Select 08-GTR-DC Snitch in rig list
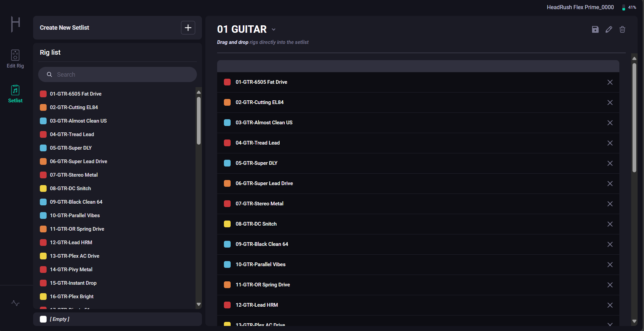The width and height of the screenshot is (644, 331). pyautogui.click(x=70, y=188)
